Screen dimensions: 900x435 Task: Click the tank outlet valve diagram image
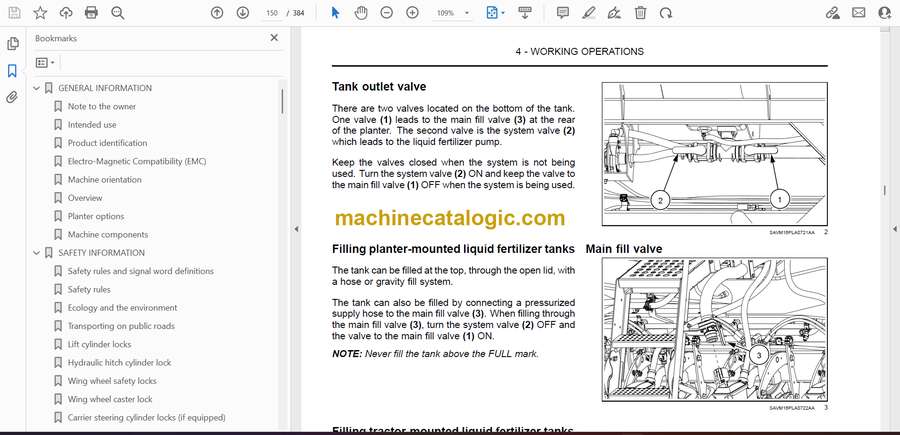(x=715, y=154)
